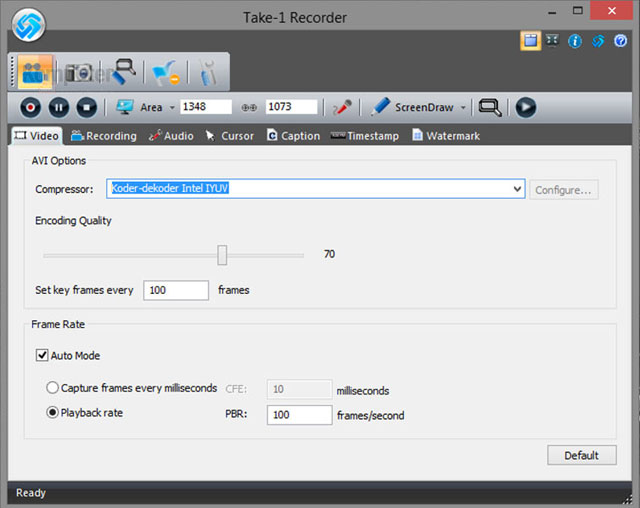The height and width of the screenshot is (508, 640).
Task: Click the height field showing 1073
Action: tap(291, 107)
